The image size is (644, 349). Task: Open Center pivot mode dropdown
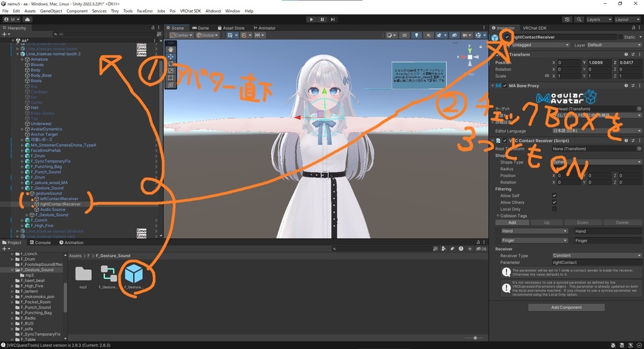[181, 35]
